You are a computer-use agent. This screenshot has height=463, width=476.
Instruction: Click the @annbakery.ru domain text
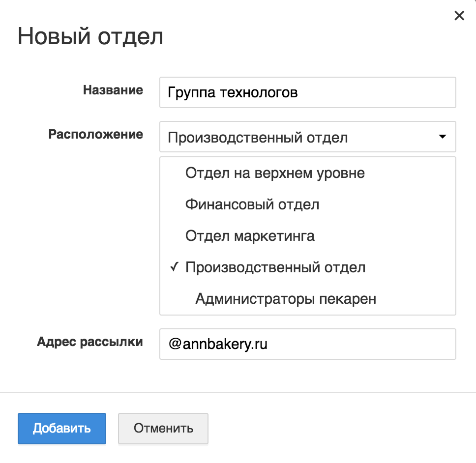[x=218, y=344]
